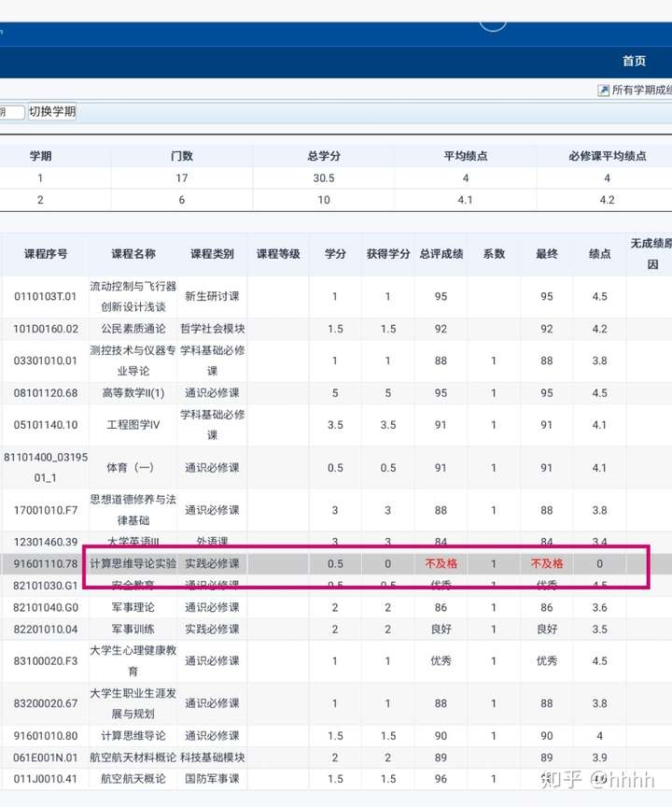
Task: Open the 所有学期成绩 link
Action: pos(641,90)
